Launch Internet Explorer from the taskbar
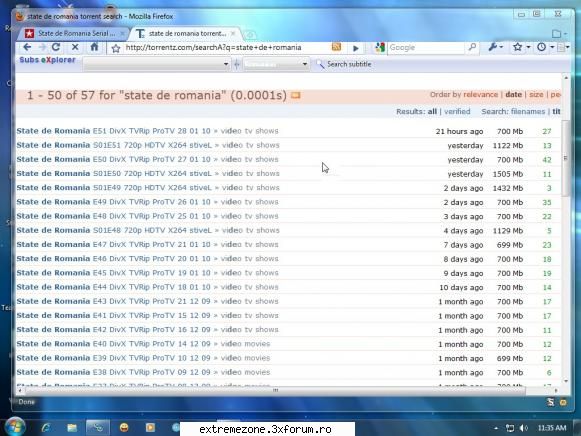Screen dimensions: 581x436 point(46,428)
